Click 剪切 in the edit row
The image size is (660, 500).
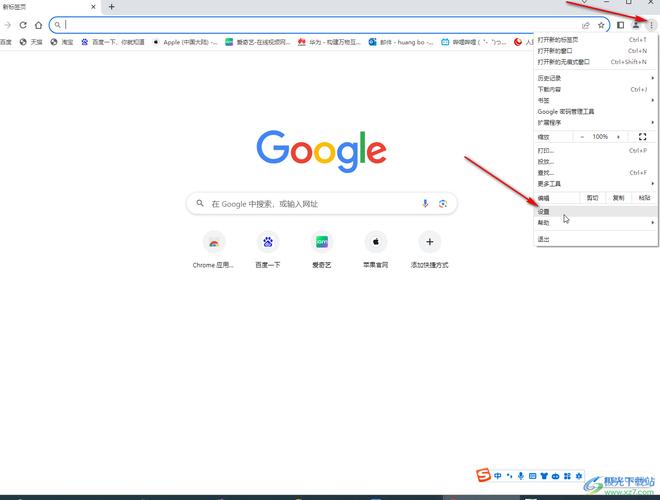coord(593,198)
